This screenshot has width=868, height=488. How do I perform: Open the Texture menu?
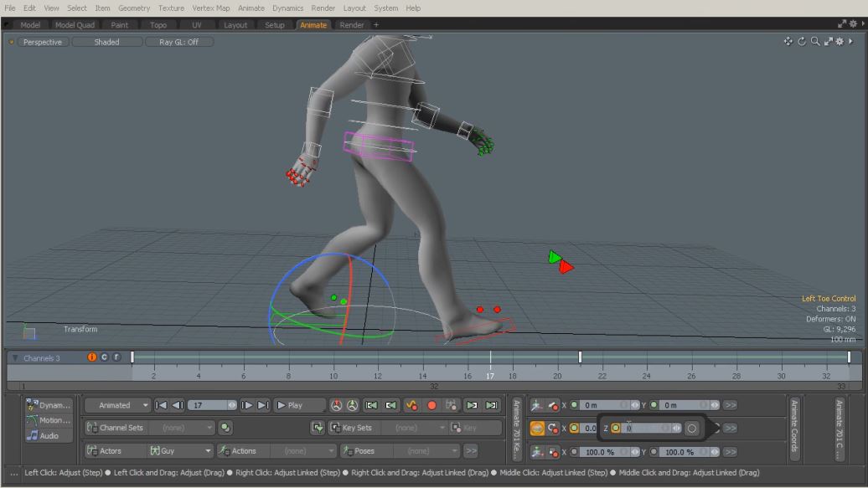coord(171,8)
